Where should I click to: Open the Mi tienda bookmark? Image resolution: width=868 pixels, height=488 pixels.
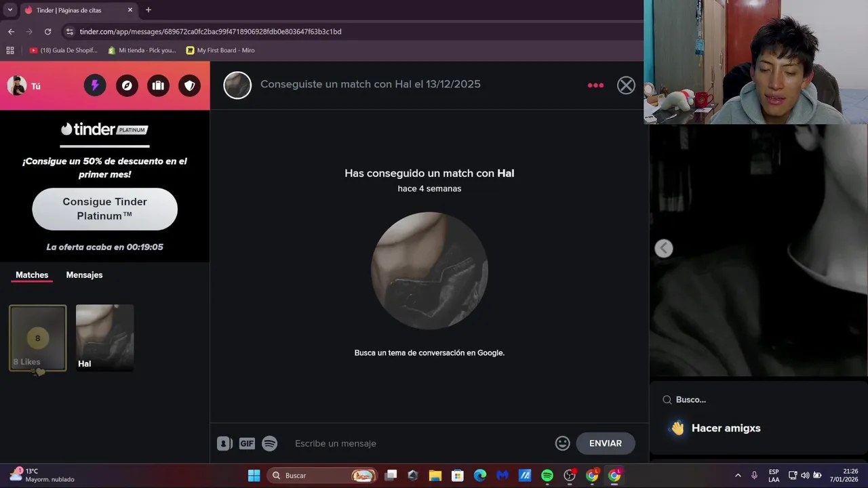(142, 50)
